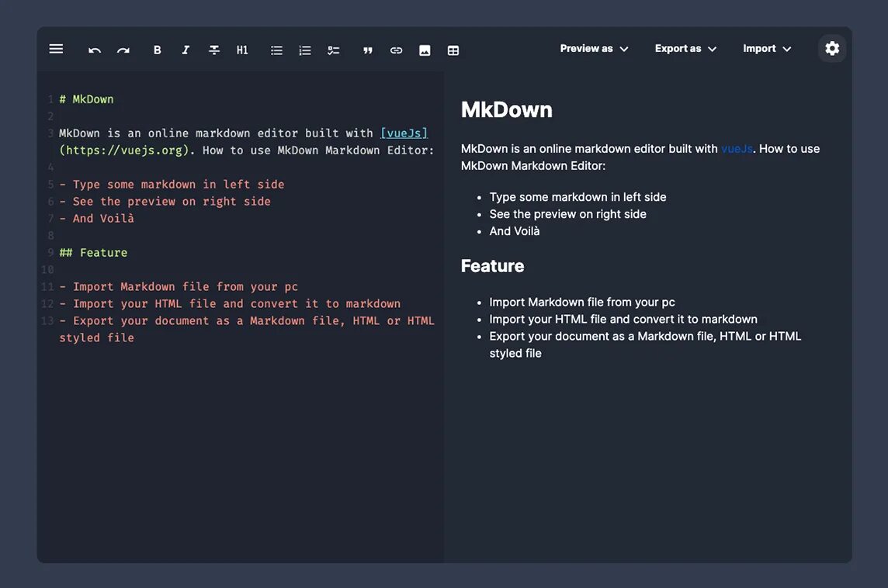Open the hamburger menu
This screenshot has width=888, height=588.
(56, 49)
